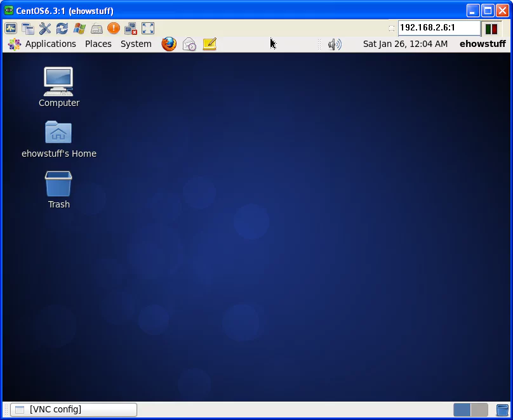
Task: Open the ehowstuff user menu
Action: click(x=483, y=44)
